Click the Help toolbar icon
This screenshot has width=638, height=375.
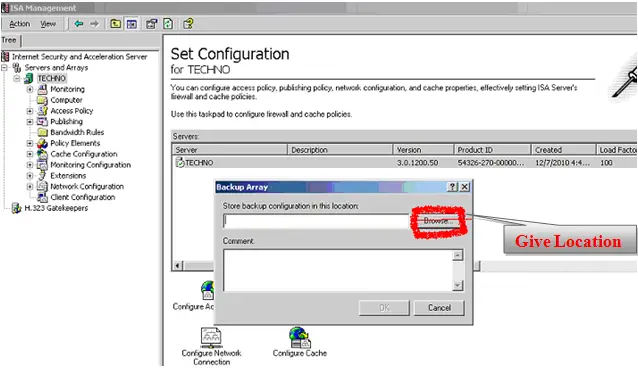click(x=188, y=24)
